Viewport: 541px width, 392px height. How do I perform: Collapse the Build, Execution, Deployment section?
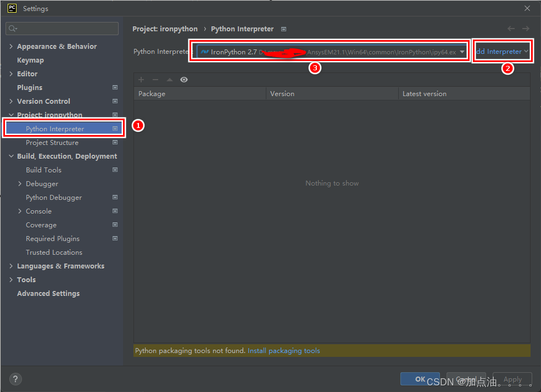(x=11, y=156)
